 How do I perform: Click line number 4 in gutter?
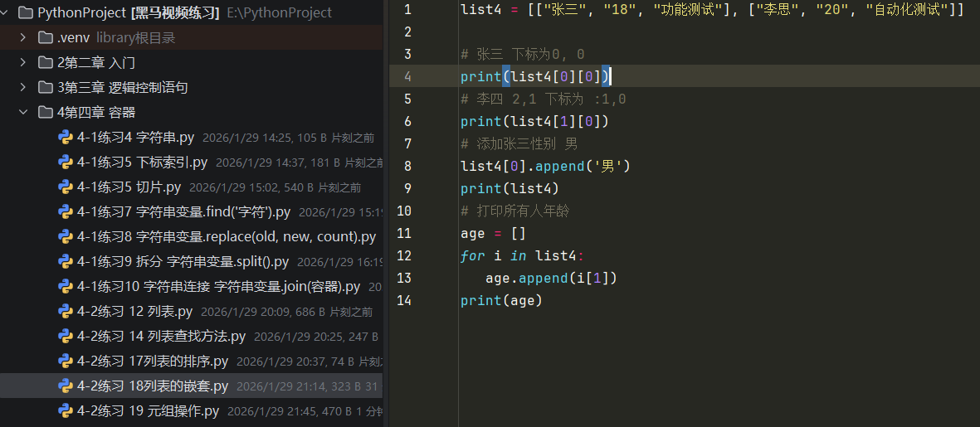[407, 76]
